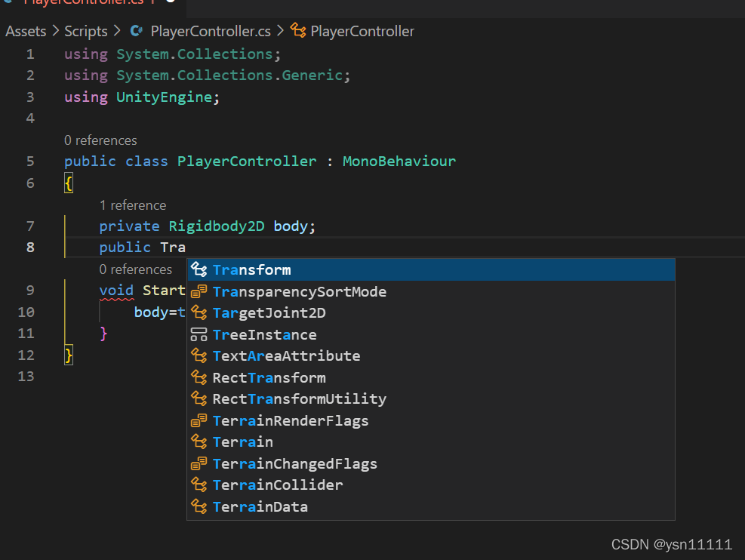Viewport: 745px width, 560px height.
Task: Select TreeInstance suggestion
Action: [x=432, y=335]
